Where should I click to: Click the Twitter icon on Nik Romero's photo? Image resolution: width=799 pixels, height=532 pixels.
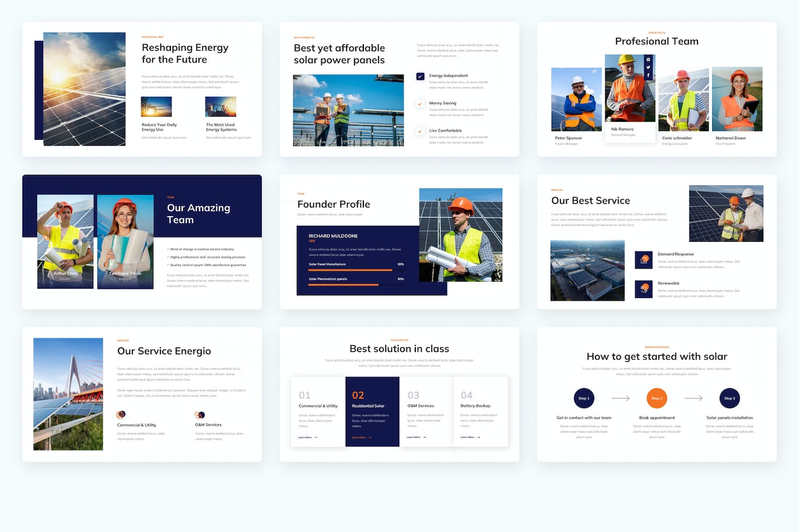648,67
